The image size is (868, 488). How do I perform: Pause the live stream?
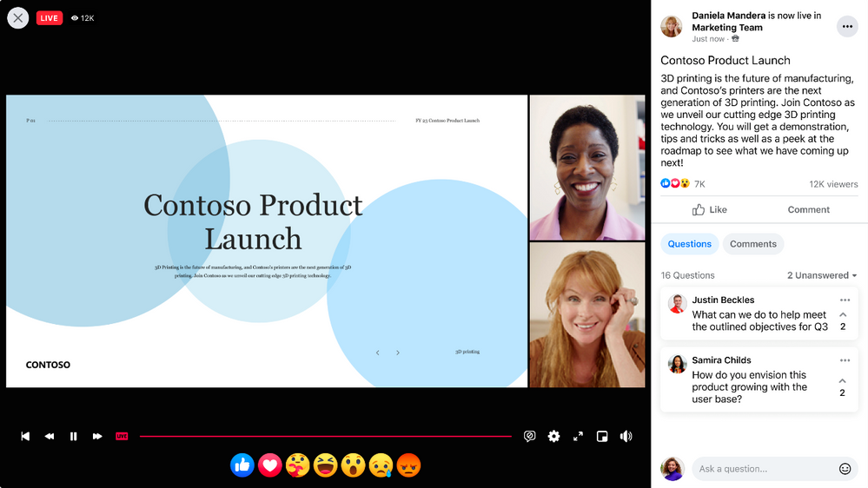(x=73, y=437)
